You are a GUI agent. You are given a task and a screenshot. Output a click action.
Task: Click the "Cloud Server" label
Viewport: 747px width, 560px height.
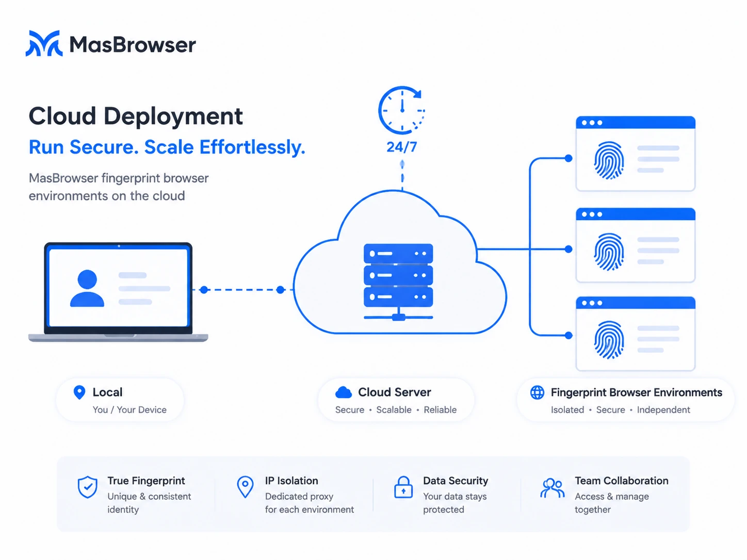[x=395, y=392]
